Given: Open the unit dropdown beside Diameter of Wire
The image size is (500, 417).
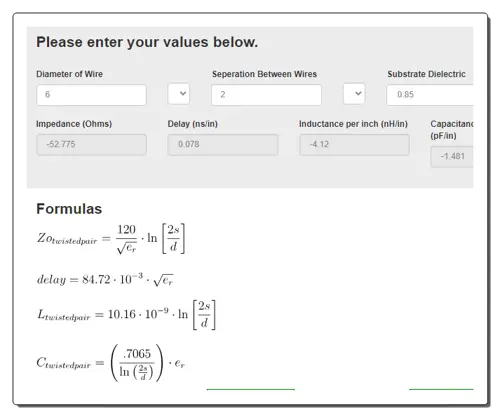Looking at the screenshot, I should pyautogui.click(x=179, y=94).
